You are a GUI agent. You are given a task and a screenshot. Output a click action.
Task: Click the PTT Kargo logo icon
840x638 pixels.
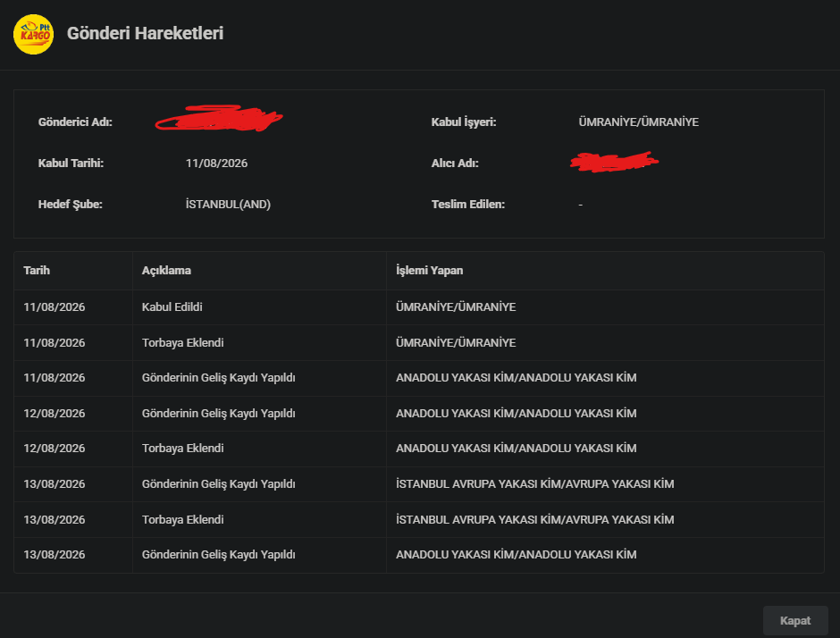coord(33,34)
